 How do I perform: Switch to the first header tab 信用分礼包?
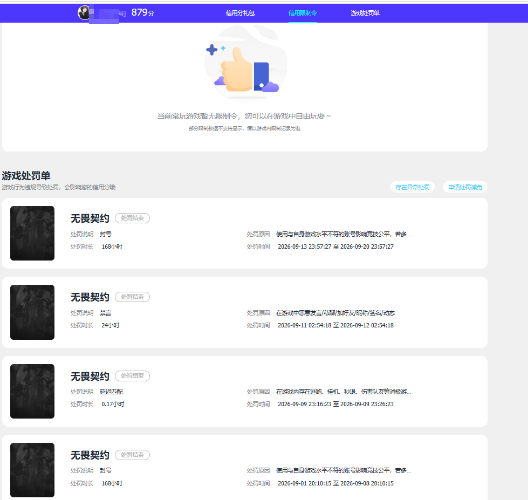(x=240, y=13)
